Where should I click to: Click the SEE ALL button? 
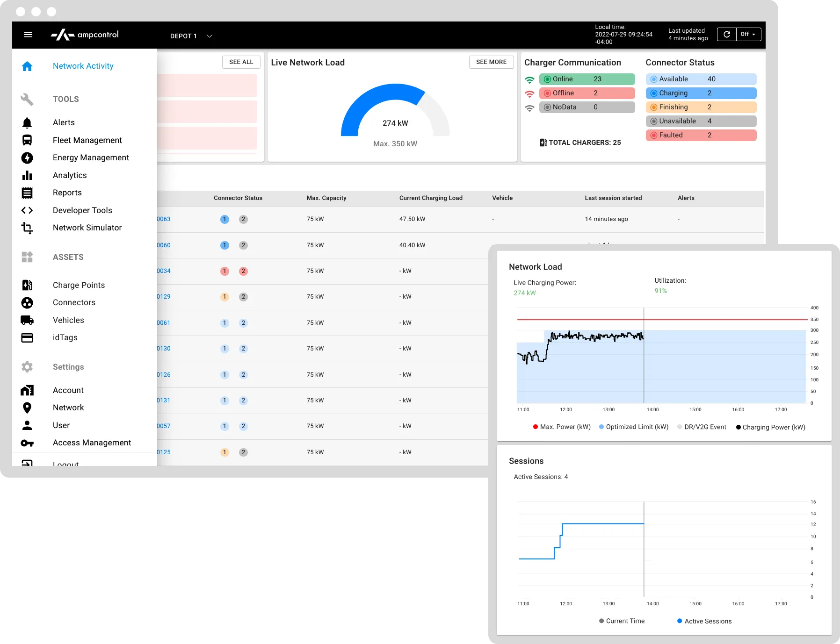[x=241, y=62]
